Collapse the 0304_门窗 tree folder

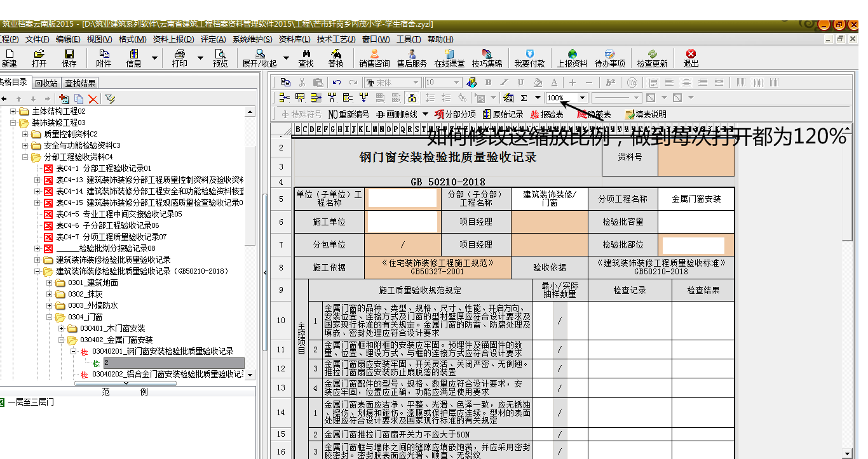coord(50,317)
